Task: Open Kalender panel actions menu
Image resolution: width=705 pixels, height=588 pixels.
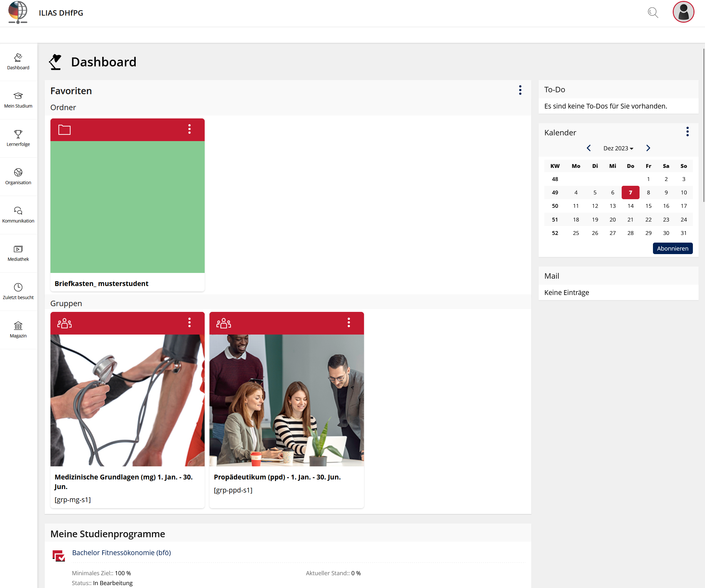Action: point(687,132)
